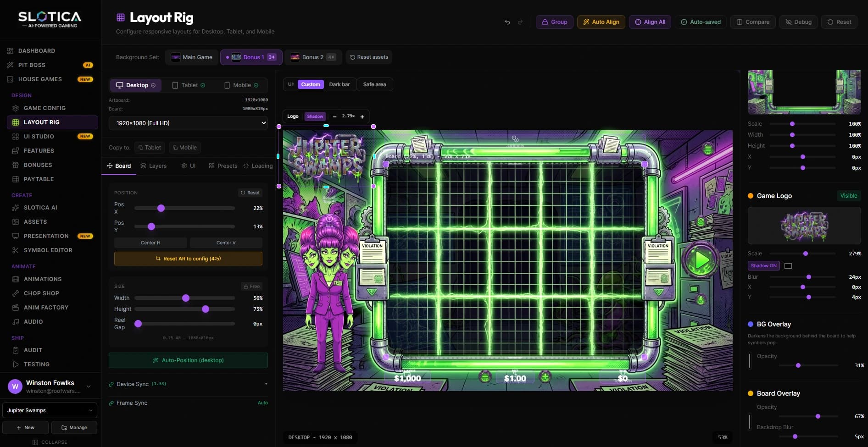Select Bonus 2 background set

coord(313,57)
